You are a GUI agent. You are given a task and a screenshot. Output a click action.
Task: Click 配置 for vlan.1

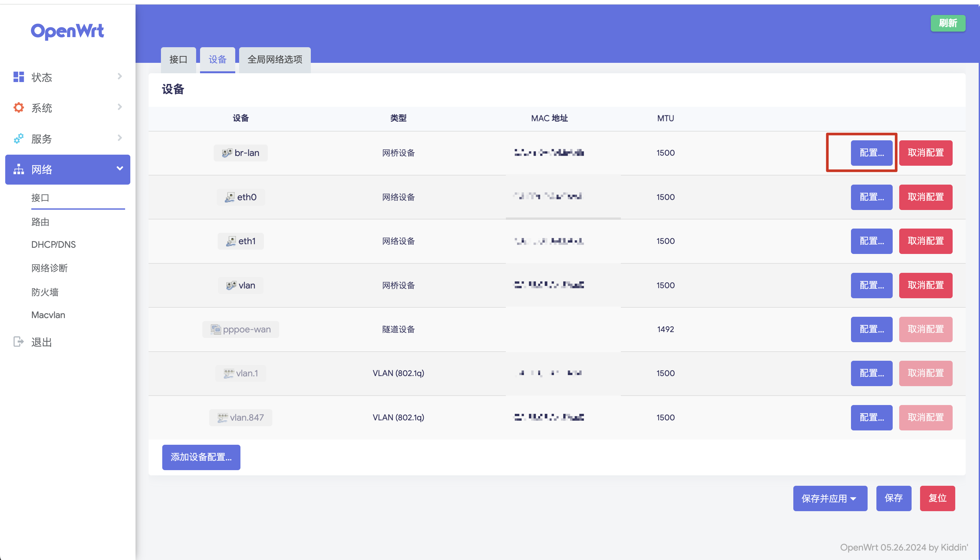pyautogui.click(x=872, y=373)
